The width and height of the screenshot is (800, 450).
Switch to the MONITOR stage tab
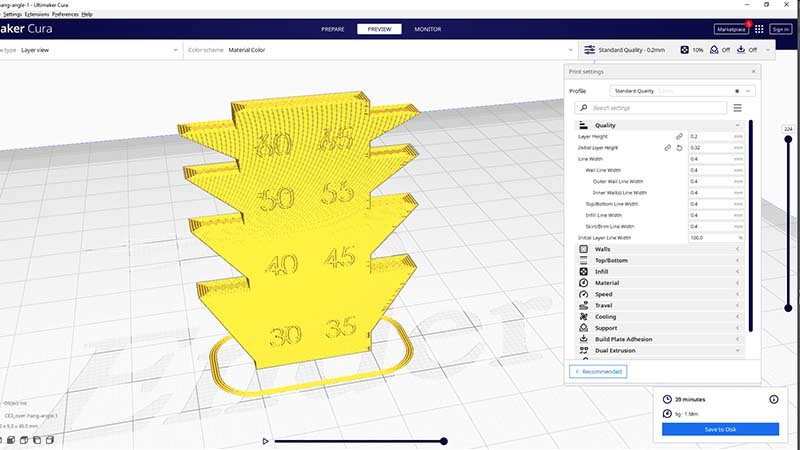428,29
